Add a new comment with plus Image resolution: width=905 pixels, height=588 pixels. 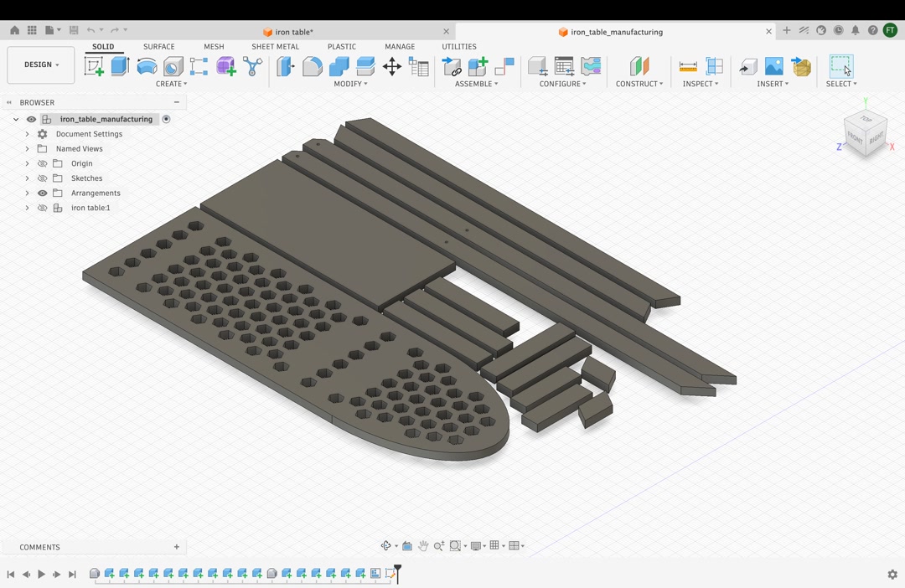pyautogui.click(x=177, y=546)
